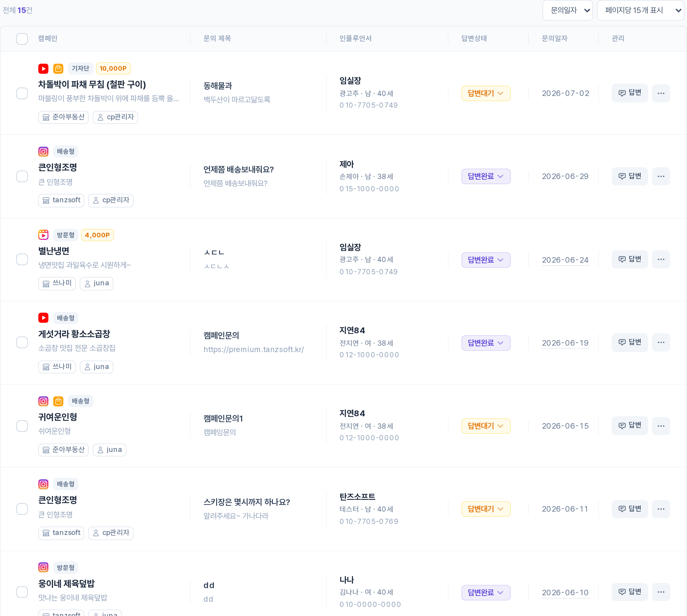The height and width of the screenshot is (616, 687).
Task: Click the juna tag on 별난냉면 row
Action: [x=96, y=283]
